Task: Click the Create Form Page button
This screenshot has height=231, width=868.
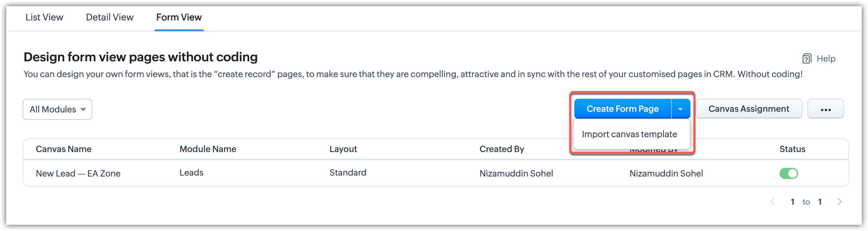Action: click(622, 109)
